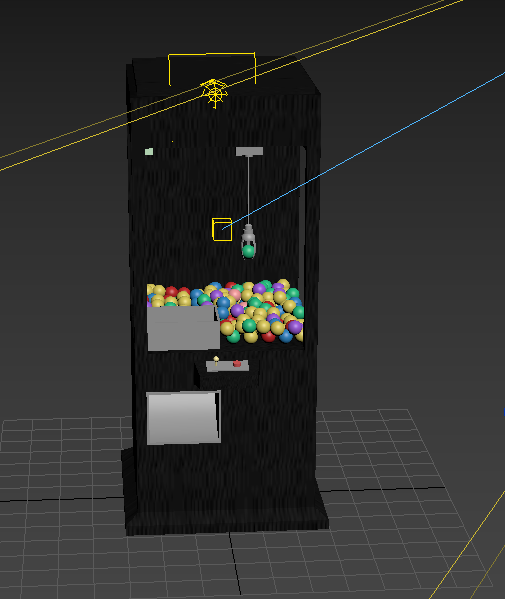The height and width of the screenshot is (599, 505).
Task: Select the yellow camera box gizmo
Action: (222, 230)
